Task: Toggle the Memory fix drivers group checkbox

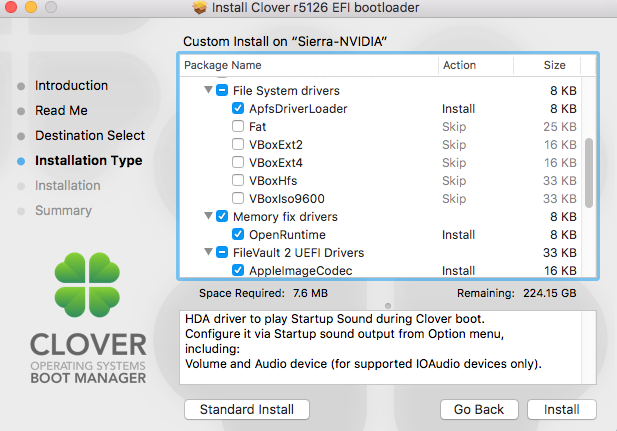Action: tap(222, 216)
